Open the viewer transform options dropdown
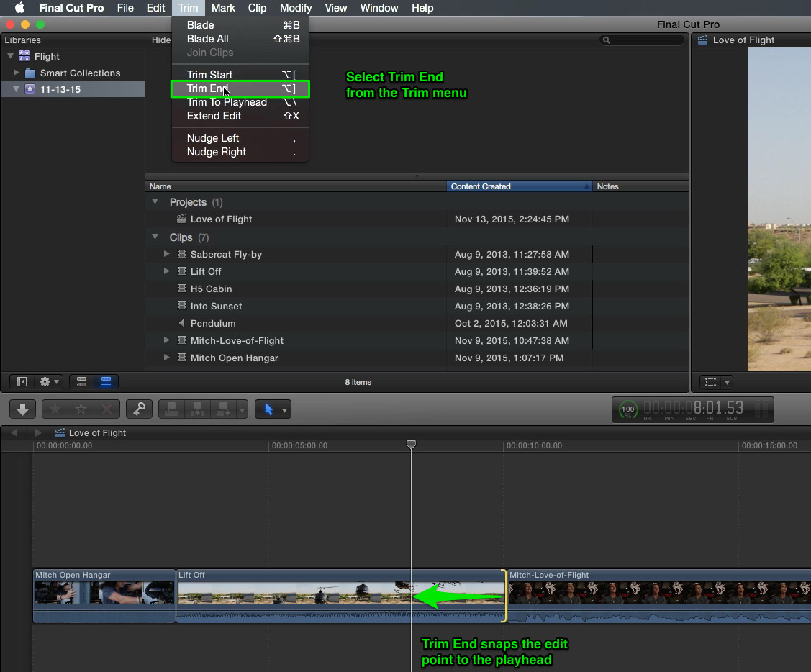This screenshot has height=672, width=811. pos(728,382)
